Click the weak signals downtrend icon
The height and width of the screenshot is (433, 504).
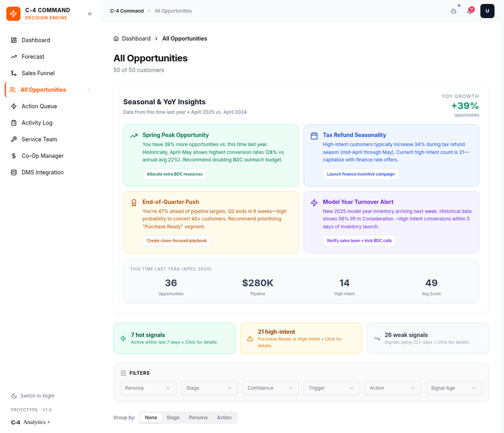(377, 338)
